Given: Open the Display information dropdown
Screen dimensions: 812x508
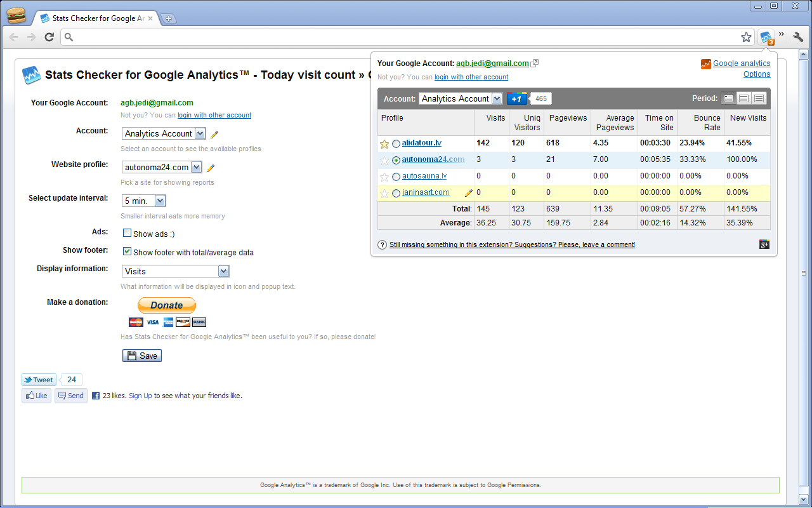Looking at the screenshot, I should 176,271.
